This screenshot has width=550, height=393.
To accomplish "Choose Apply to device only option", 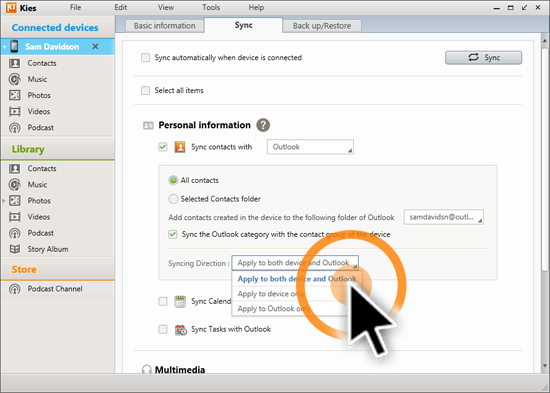I will click(x=297, y=294).
